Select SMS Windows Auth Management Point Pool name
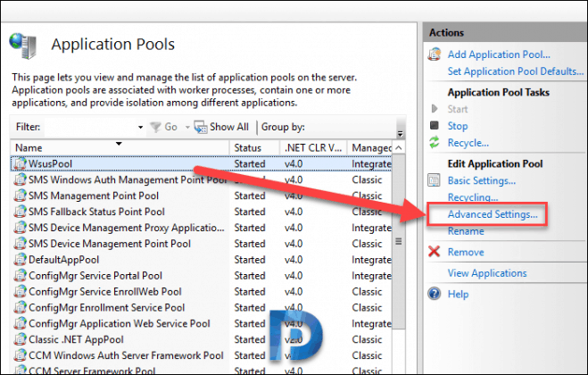 click(x=128, y=179)
